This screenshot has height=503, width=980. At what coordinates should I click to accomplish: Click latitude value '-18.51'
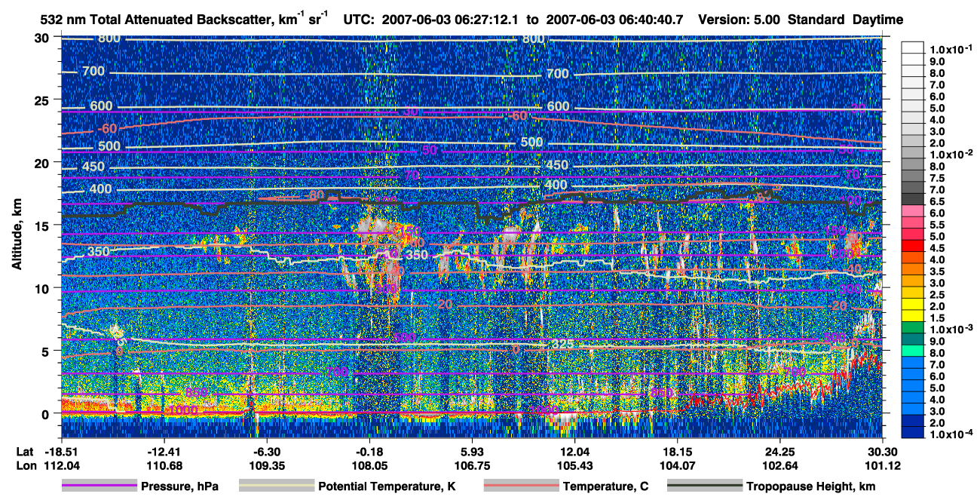click(x=61, y=452)
